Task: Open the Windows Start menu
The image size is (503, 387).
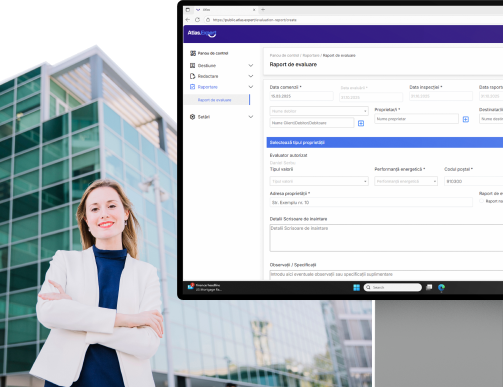Action: 356,287
